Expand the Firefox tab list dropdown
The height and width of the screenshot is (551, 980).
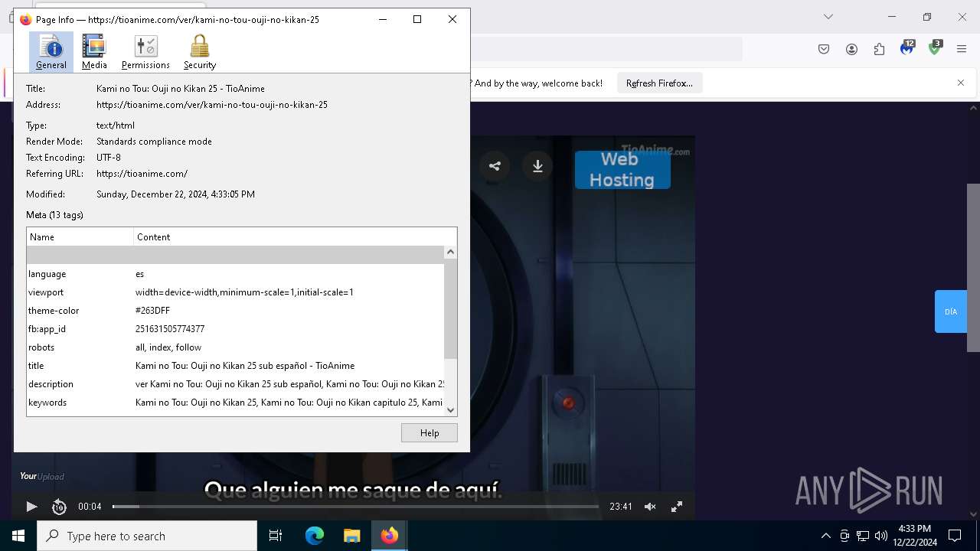coord(828,17)
